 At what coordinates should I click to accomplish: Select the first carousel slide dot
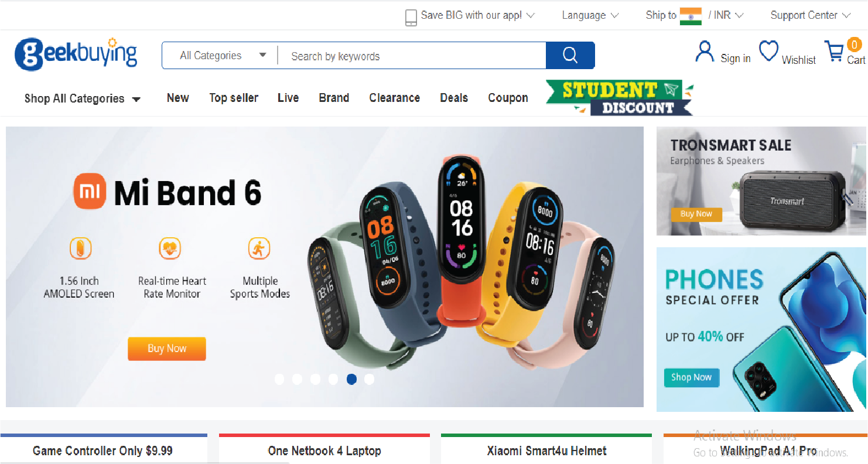(x=279, y=379)
